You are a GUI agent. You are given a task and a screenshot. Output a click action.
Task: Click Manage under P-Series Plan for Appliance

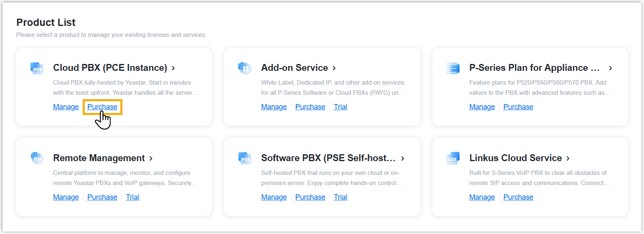pos(482,107)
